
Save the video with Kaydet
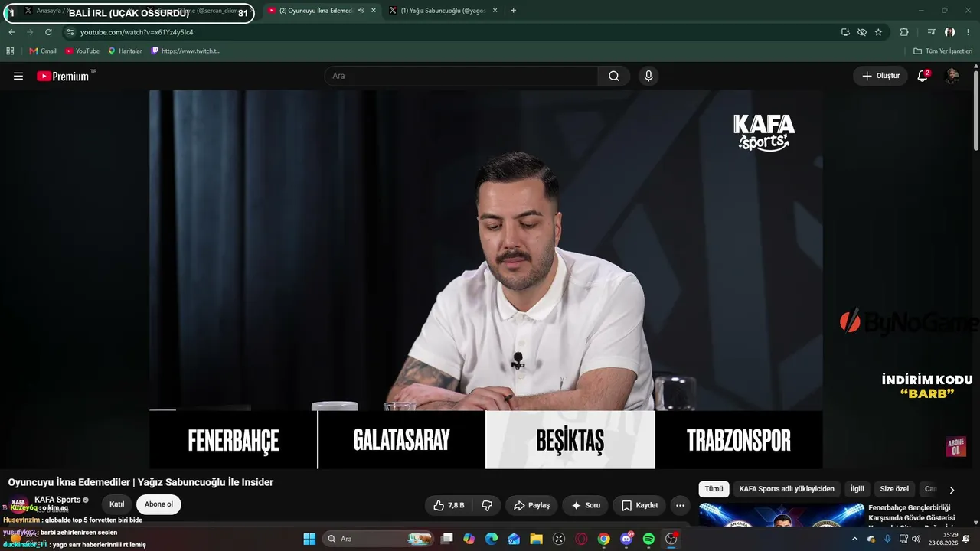click(x=639, y=505)
